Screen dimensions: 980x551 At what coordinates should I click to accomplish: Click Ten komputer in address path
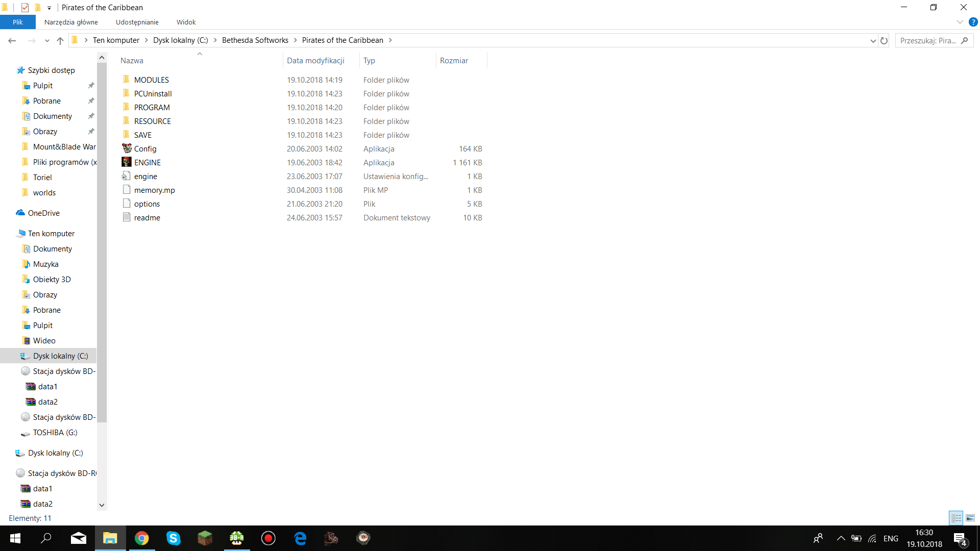click(x=116, y=40)
